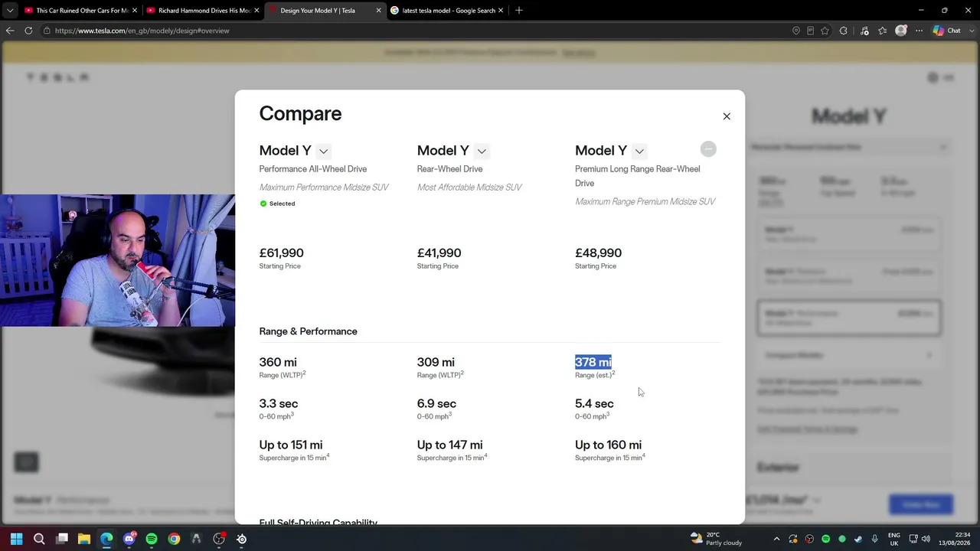
Task: Click the "Up to 160 mi" supercharge value
Action: pos(609,445)
